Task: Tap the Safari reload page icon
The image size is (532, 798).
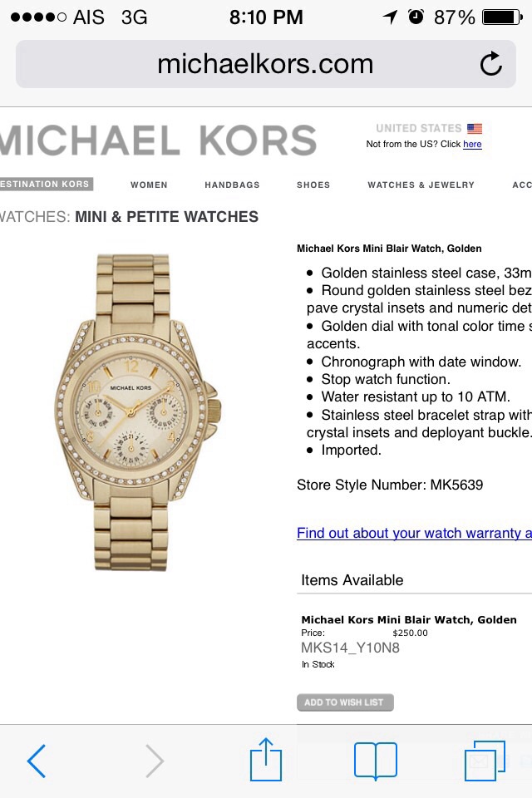Action: pos(491,64)
